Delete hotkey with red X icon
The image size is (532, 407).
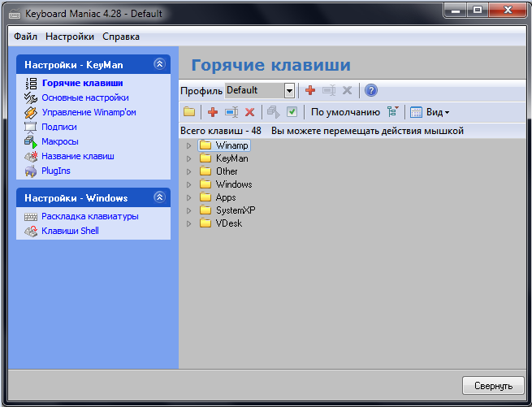point(249,112)
